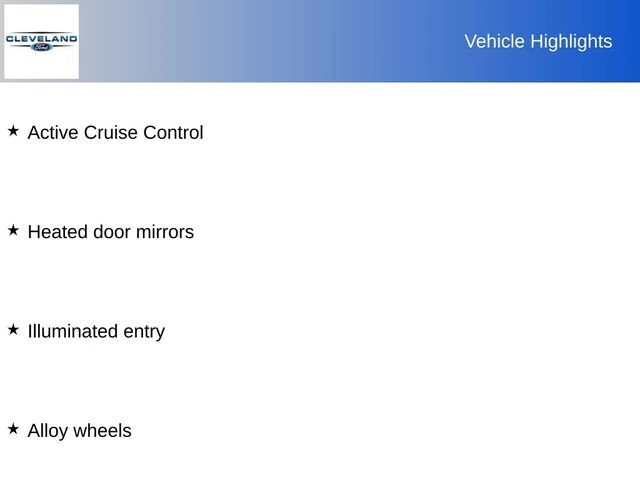Click the star bullet before Illuminated entry
The height and width of the screenshot is (480, 640).
[13, 329]
